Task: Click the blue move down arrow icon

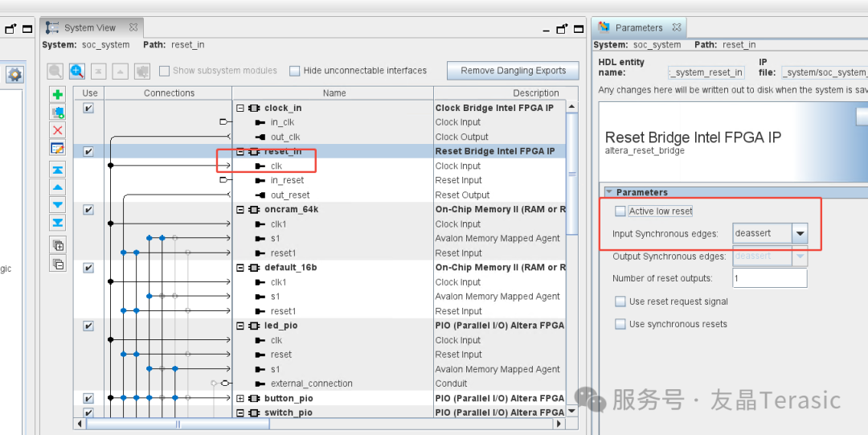Action: pos(58,205)
